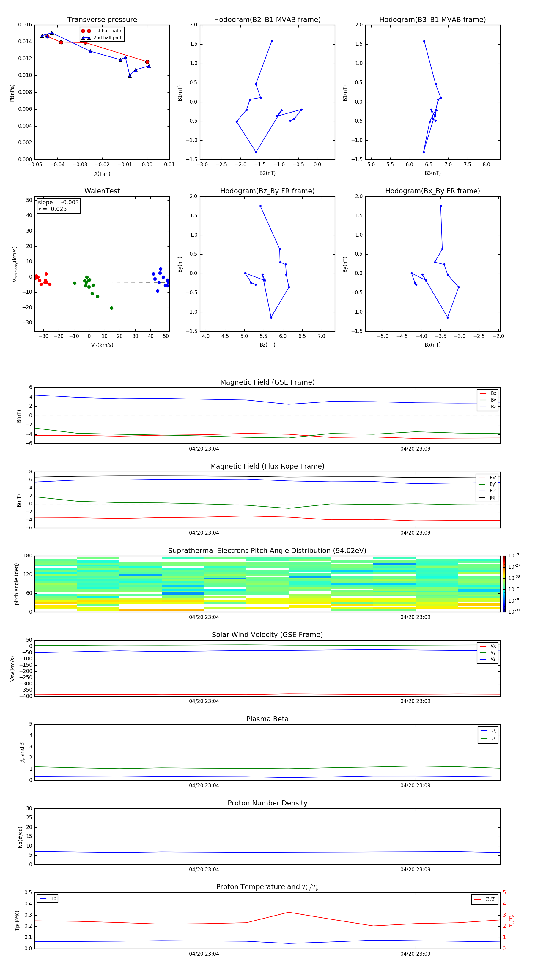Click the red Te/Tp curve peak
The image size is (535, 980).
pyautogui.click(x=289, y=912)
